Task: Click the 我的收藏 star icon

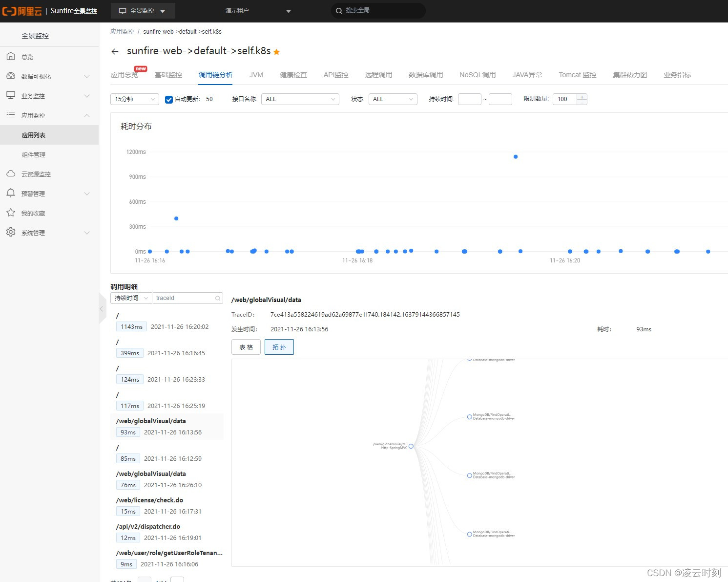Action: (11, 213)
